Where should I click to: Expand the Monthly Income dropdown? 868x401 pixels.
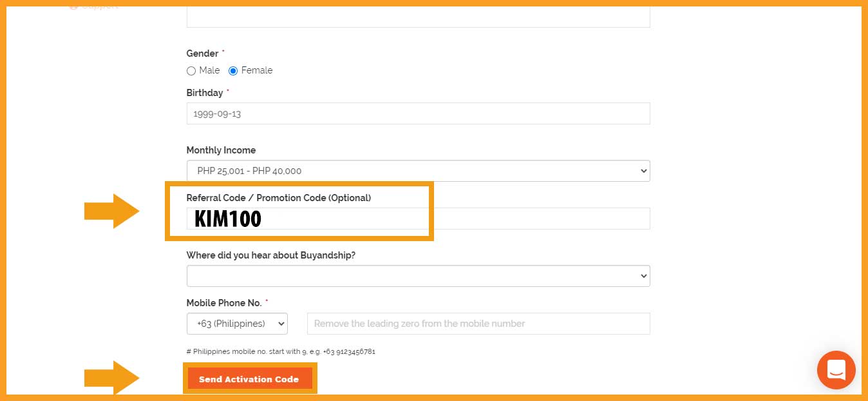[418, 171]
